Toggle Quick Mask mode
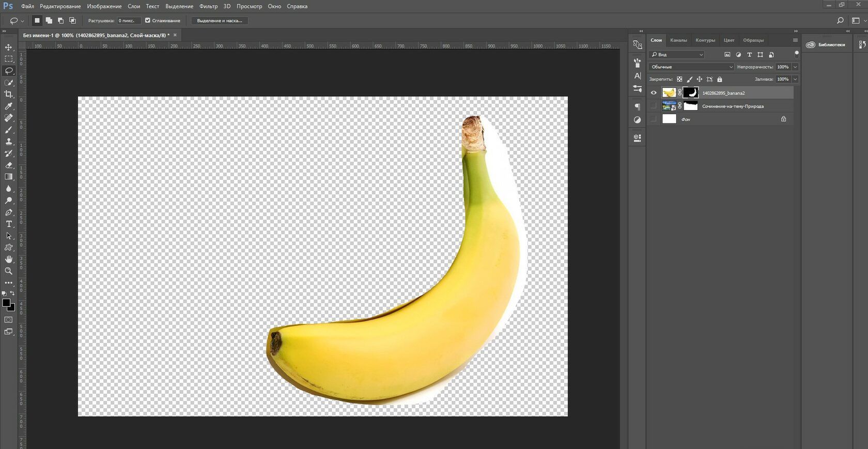The width and height of the screenshot is (868, 449). click(x=9, y=320)
